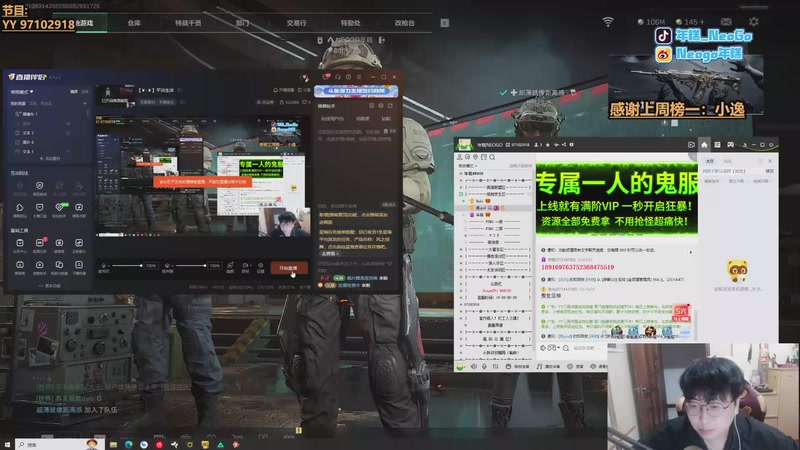The image size is (800, 450).
Task: Open the 部门 tab in the game menu
Action: pos(242,23)
